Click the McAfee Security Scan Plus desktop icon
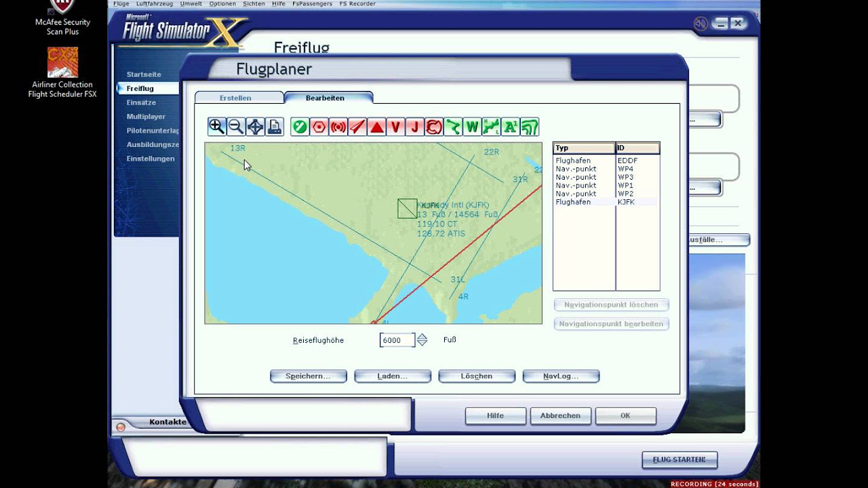This screenshot has width=868, height=488. tap(62, 18)
